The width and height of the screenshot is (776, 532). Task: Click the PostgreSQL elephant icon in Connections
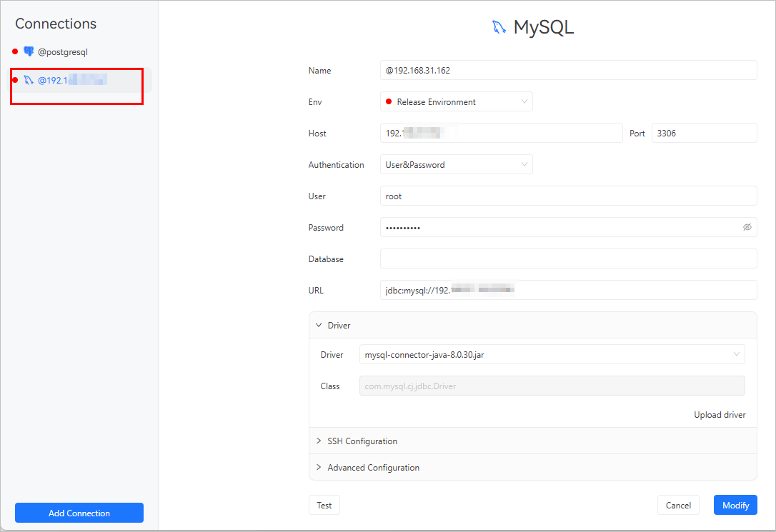tap(29, 51)
